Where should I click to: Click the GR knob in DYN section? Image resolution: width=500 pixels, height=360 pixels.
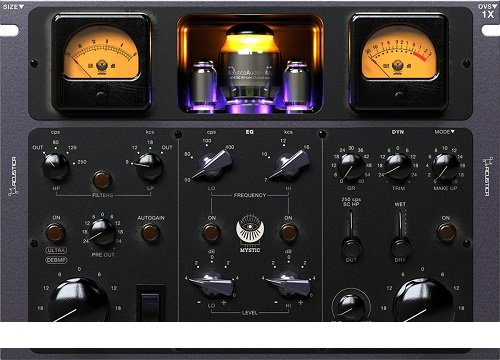351,166
